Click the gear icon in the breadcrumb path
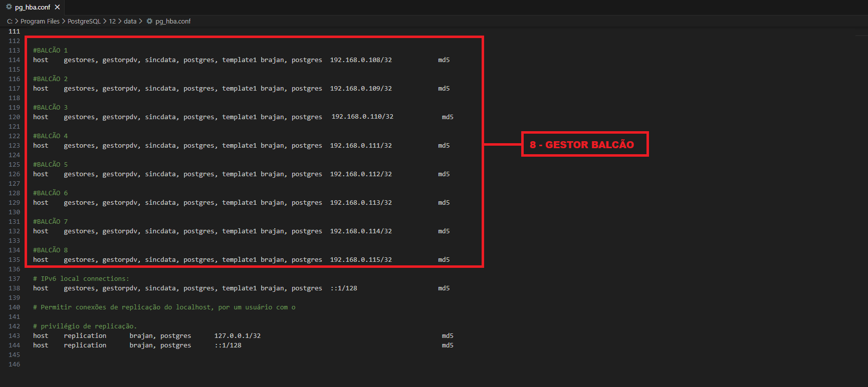Screen dimensions: 868x387 click(x=149, y=21)
